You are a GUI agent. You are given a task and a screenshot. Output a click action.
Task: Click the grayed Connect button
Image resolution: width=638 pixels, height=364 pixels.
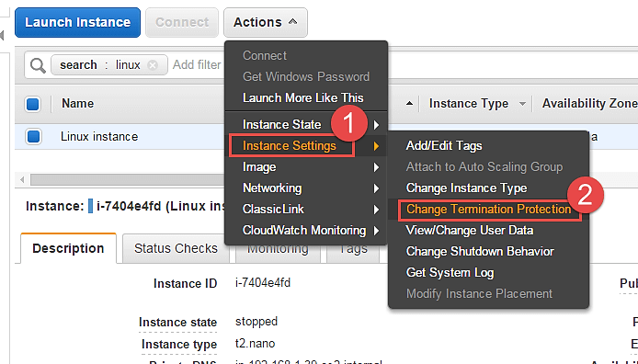point(182,22)
